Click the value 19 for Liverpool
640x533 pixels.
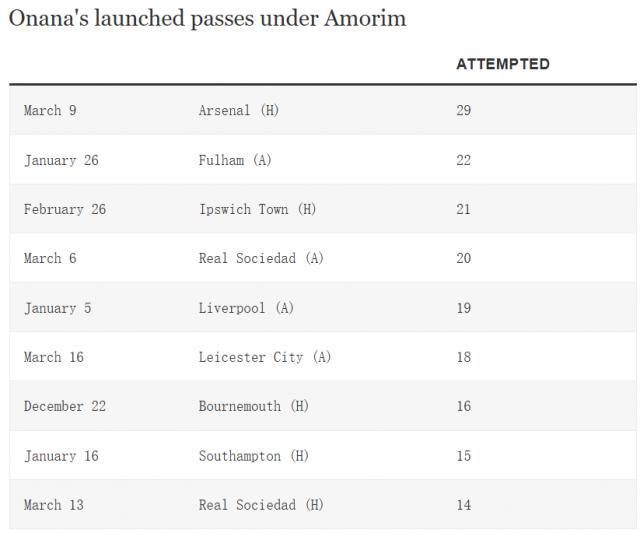coord(463,308)
